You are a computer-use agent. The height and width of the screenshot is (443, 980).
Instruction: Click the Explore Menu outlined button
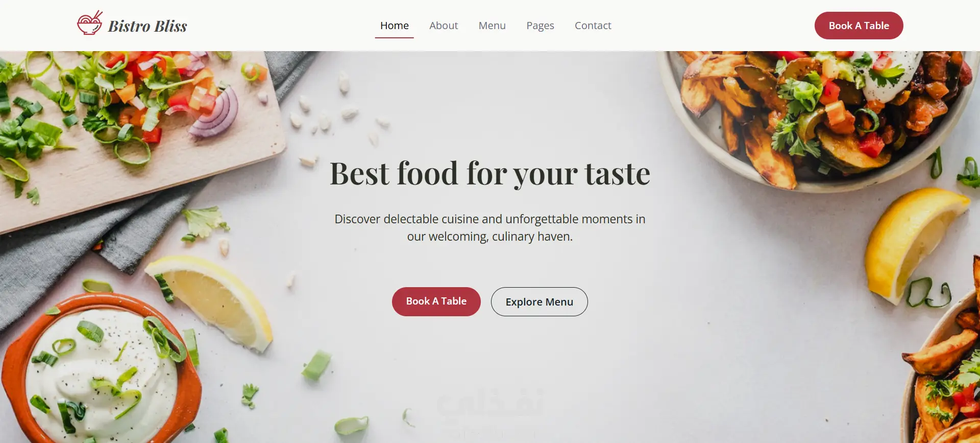coord(540,302)
